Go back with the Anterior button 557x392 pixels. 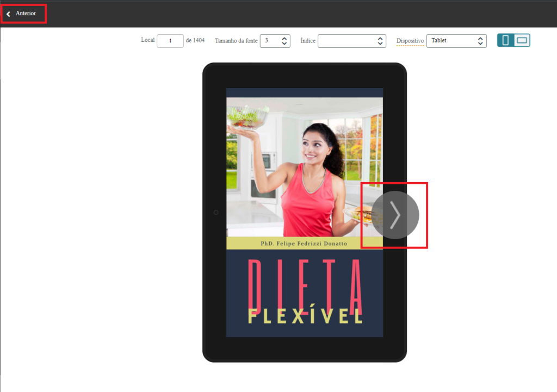coord(21,14)
